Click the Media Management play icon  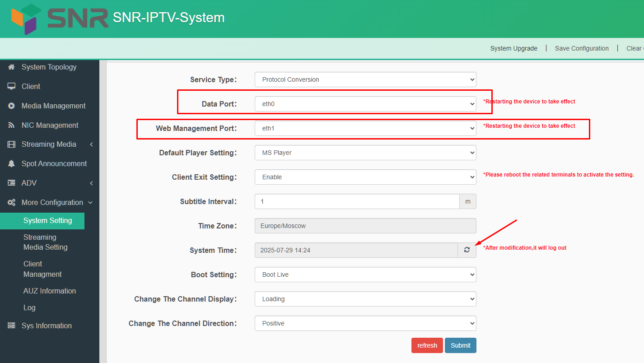[x=12, y=106]
